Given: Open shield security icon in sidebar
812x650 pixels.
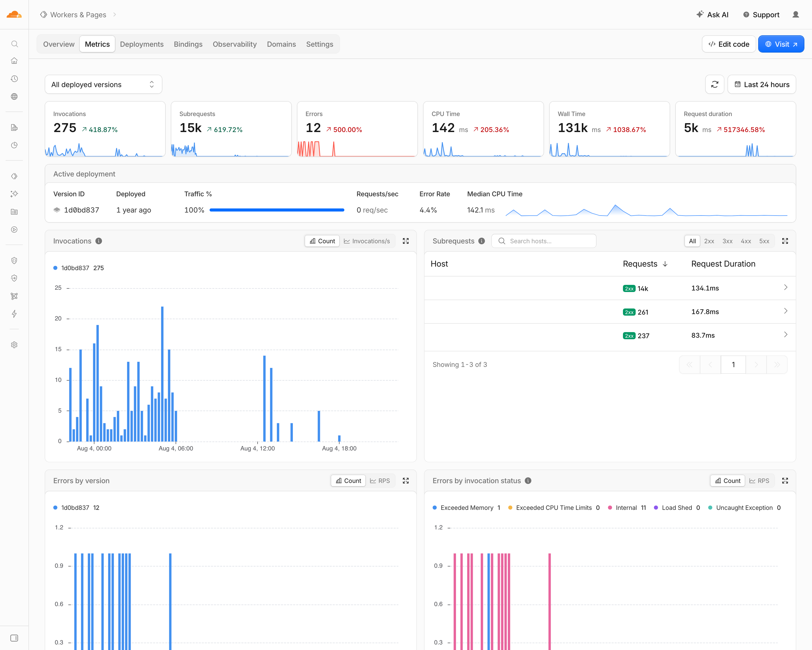Looking at the screenshot, I should (14, 260).
